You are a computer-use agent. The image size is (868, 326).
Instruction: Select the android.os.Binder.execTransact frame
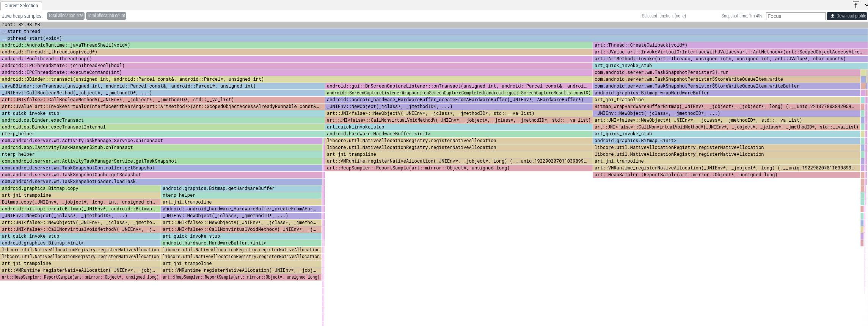(x=162, y=120)
